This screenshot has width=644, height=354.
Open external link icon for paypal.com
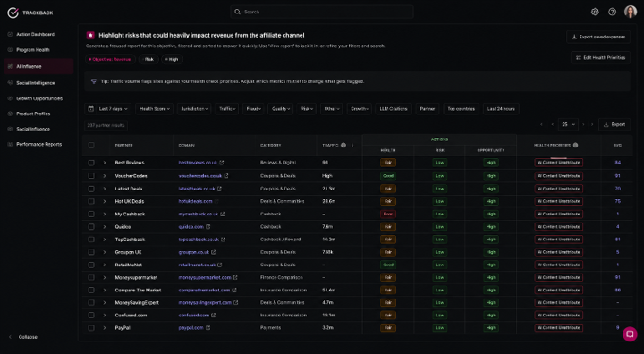pos(208,328)
